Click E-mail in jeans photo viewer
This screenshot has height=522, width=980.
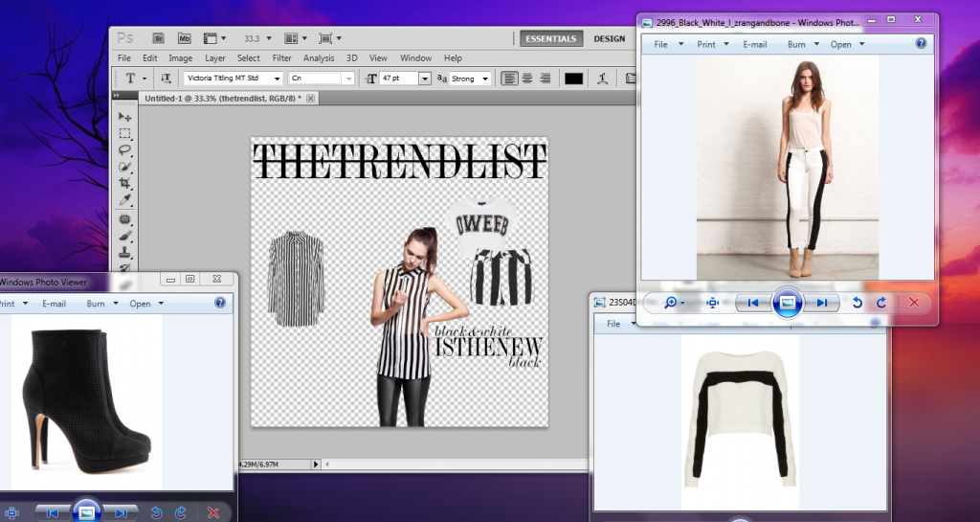(x=755, y=44)
